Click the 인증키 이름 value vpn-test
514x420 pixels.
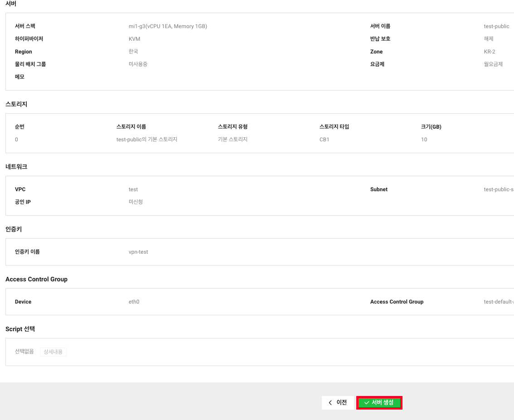[x=138, y=252]
